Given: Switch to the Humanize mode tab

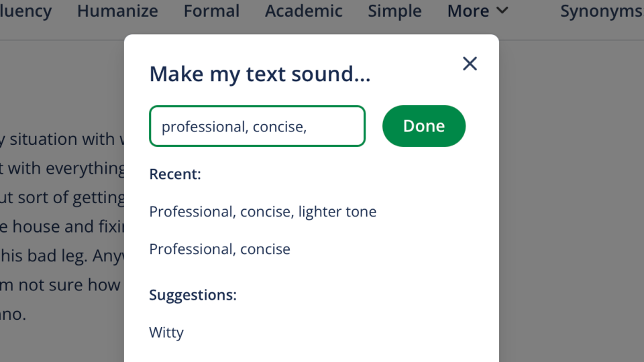Looking at the screenshot, I should pyautogui.click(x=117, y=11).
